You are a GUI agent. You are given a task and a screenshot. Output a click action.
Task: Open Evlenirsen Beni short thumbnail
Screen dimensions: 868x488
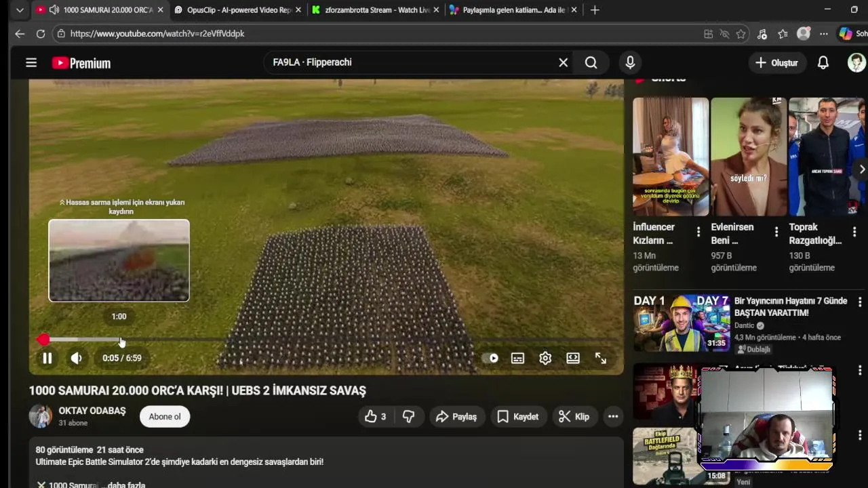(749, 157)
